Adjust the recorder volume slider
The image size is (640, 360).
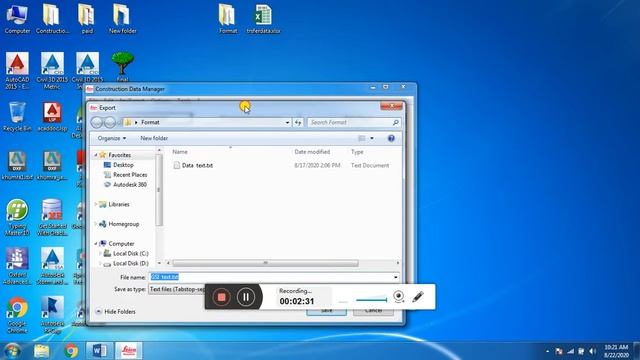point(371,300)
